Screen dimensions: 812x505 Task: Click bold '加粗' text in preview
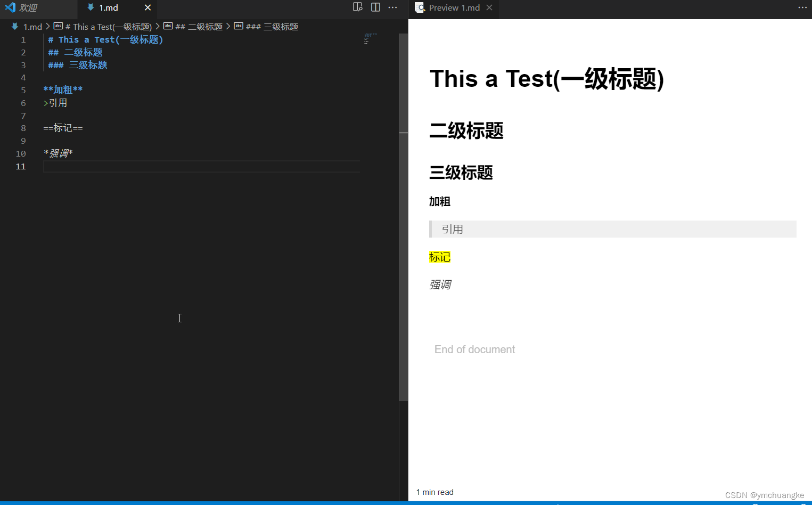[x=440, y=201]
